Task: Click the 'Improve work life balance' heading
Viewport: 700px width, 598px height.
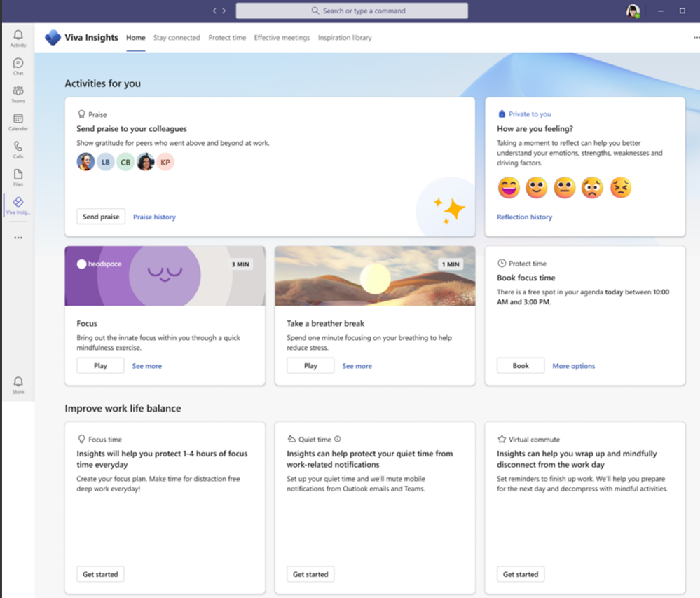Action: (123, 408)
